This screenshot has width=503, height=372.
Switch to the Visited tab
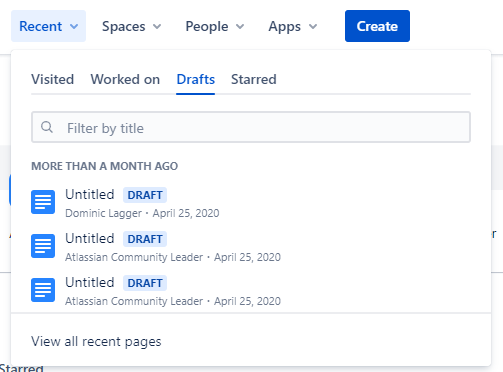[x=53, y=79]
